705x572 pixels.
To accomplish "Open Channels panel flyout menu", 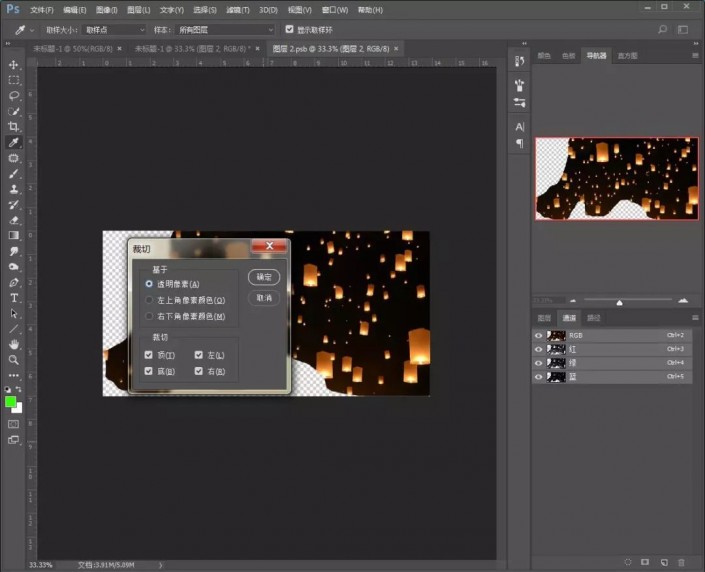I will [695, 318].
